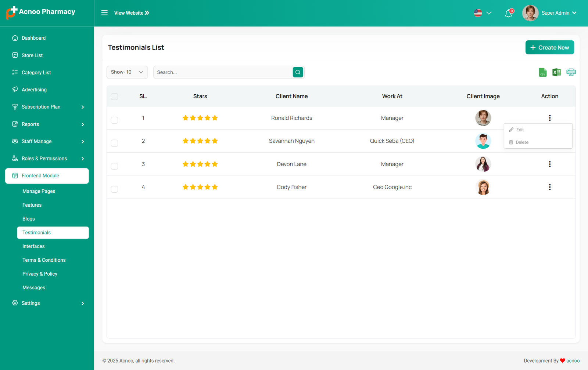
Task: Choose Edit from the action menu
Action: [520, 130]
